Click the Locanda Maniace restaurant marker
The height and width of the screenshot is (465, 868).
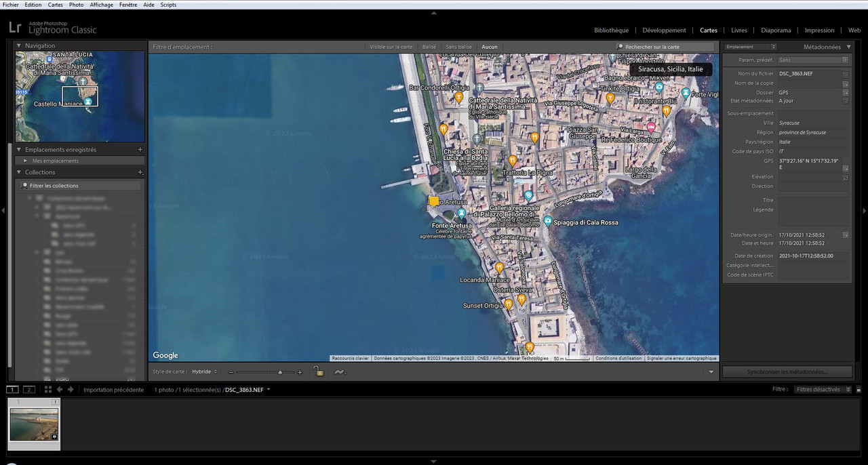click(x=500, y=268)
